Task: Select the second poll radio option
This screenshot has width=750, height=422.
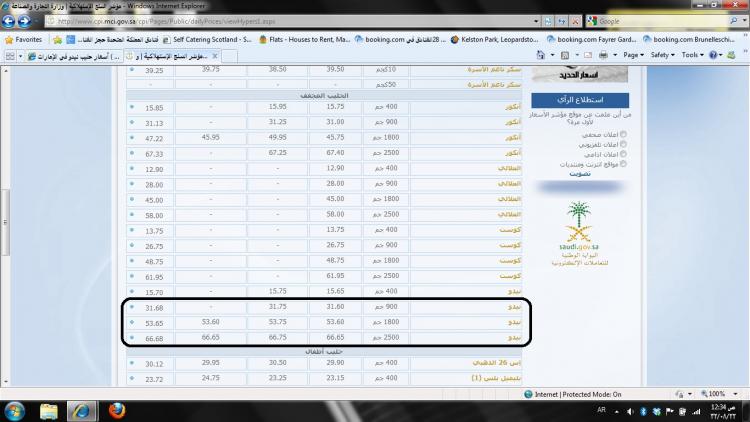Action: 624,143
